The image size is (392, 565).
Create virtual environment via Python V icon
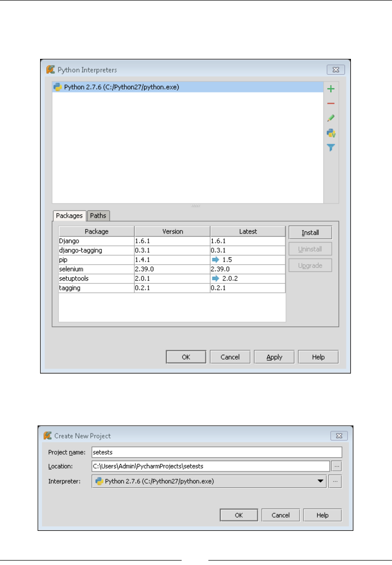point(331,133)
